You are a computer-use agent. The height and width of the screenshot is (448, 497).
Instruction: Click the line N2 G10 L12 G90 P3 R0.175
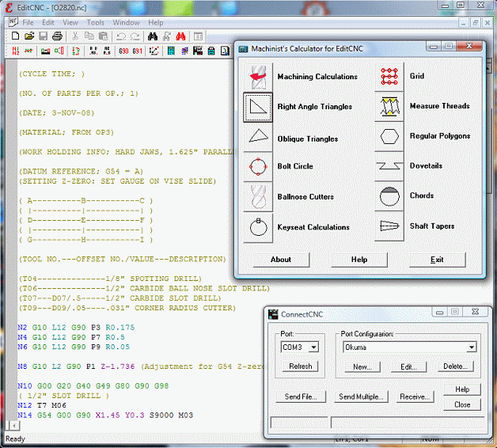click(x=76, y=328)
